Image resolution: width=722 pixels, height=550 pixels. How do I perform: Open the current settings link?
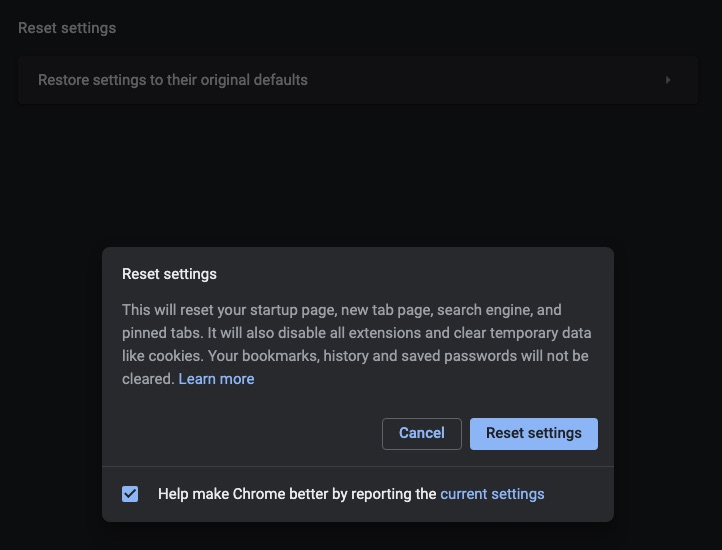(x=492, y=494)
